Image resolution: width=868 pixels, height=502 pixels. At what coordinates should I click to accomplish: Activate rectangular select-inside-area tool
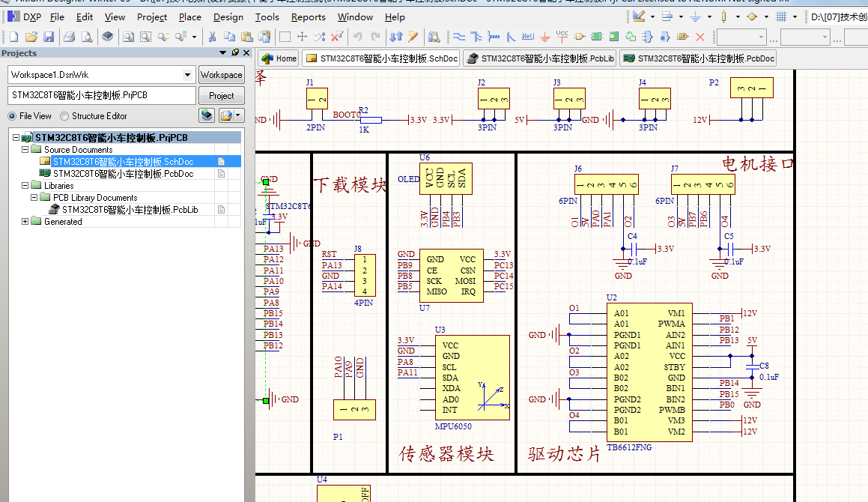click(285, 37)
